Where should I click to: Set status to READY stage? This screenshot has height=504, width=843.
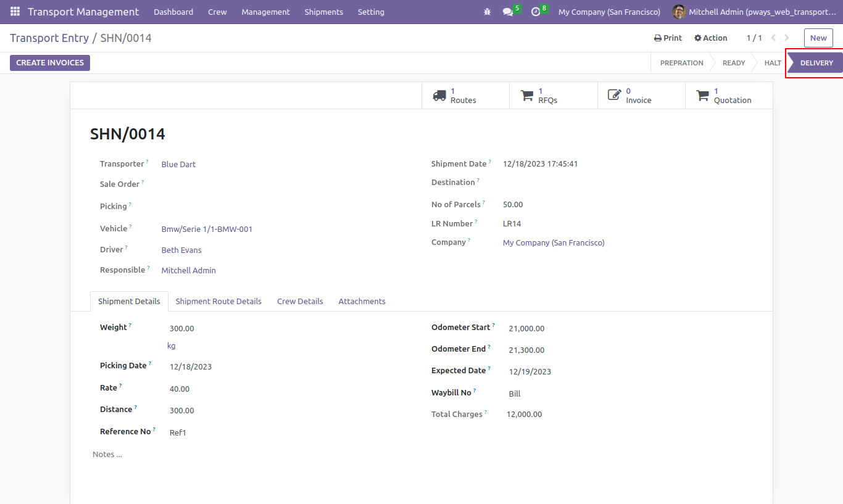tap(734, 63)
